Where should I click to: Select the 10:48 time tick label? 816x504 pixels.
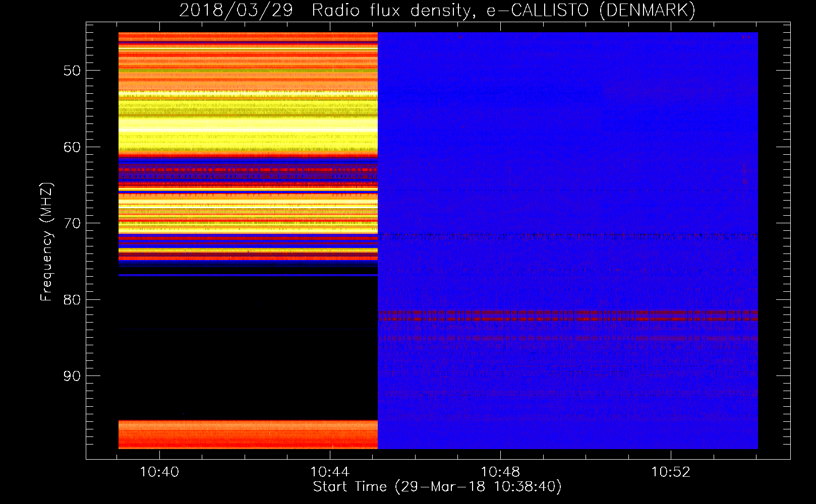[500, 472]
